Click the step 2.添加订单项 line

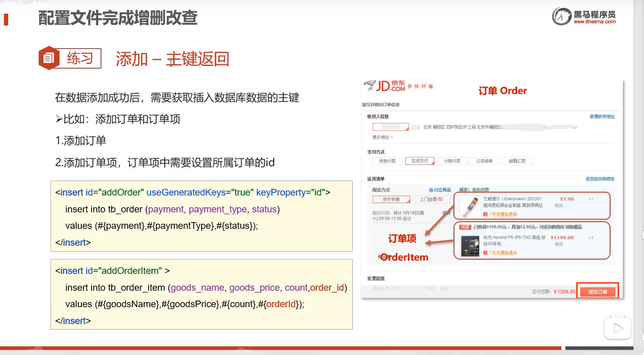[165, 163]
